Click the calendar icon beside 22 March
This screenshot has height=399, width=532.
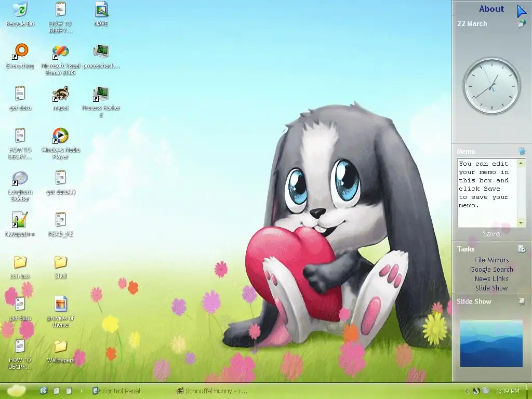tap(522, 23)
